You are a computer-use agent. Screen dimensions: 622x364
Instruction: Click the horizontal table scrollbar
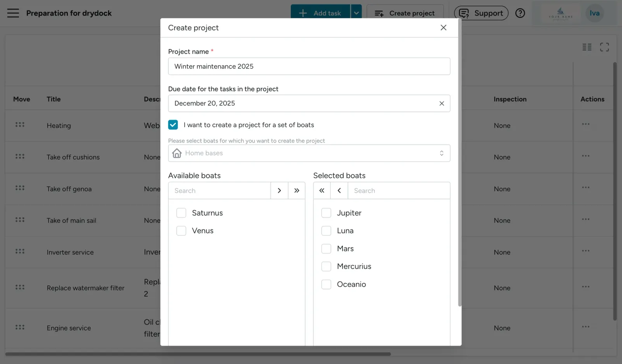click(198, 354)
